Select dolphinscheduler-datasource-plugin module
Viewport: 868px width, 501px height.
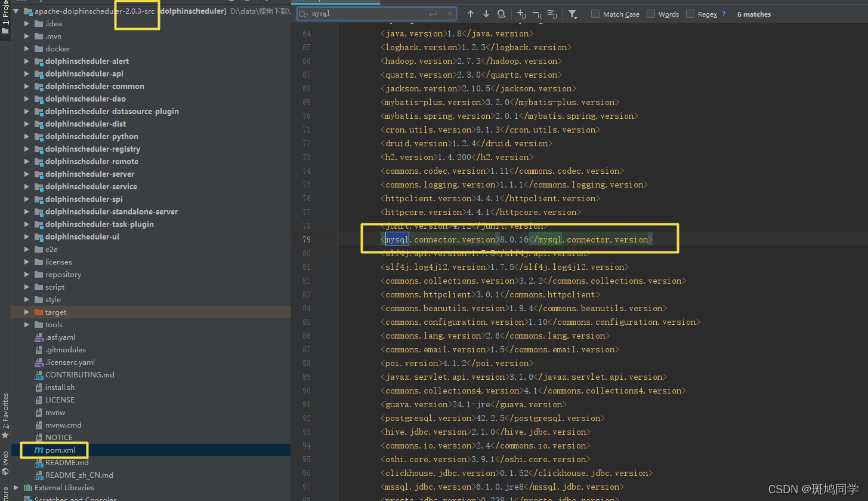coord(112,112)
